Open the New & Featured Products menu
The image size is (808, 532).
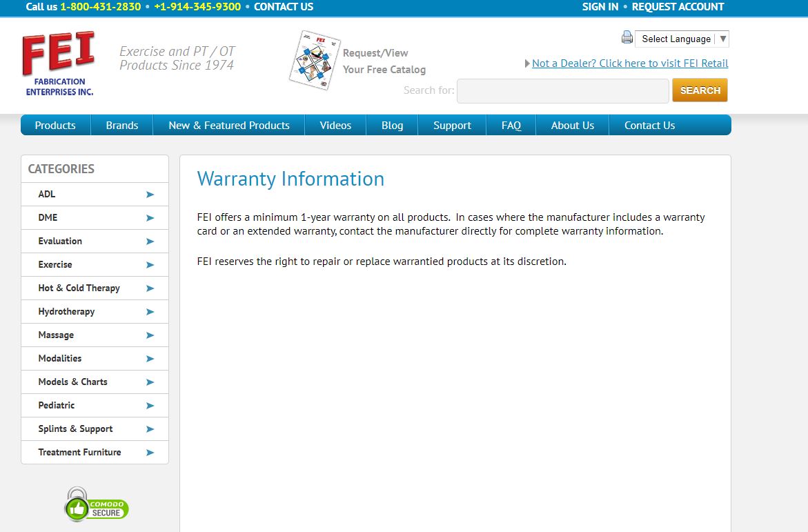[x=229, y=126]
